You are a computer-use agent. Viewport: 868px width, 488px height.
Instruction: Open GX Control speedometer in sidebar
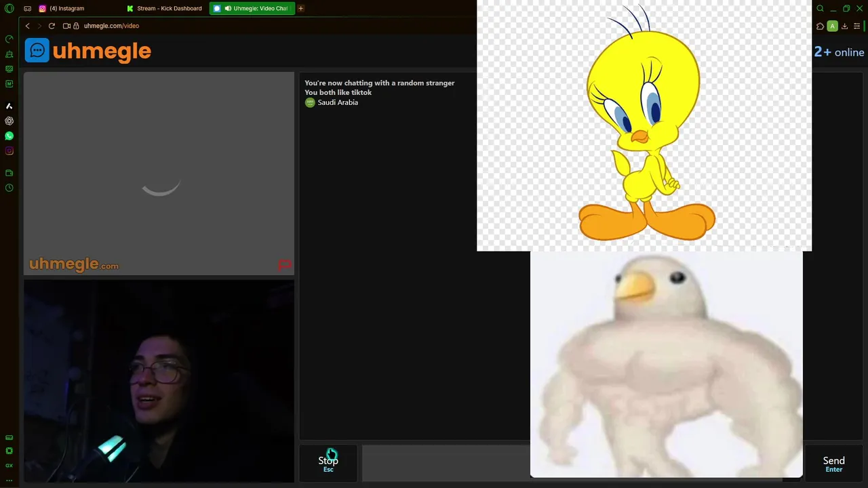[x=9, y=39]
